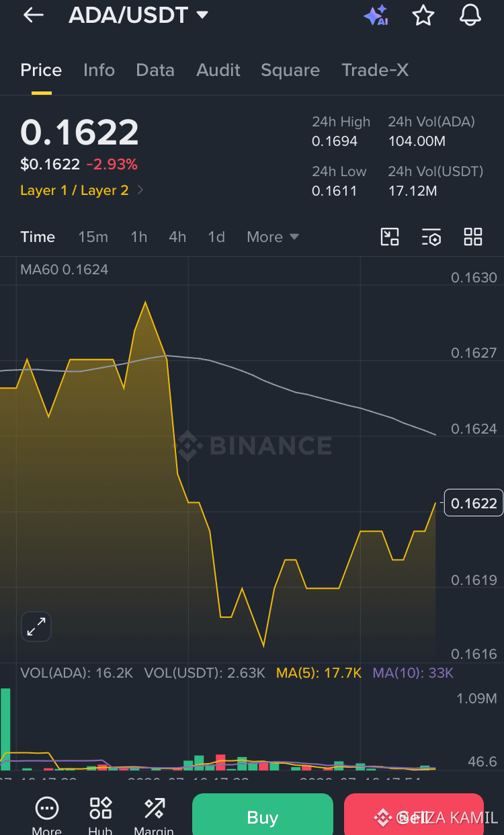Click the 24h Low value 0.1611
504x835 pixels.
[334, 191]
